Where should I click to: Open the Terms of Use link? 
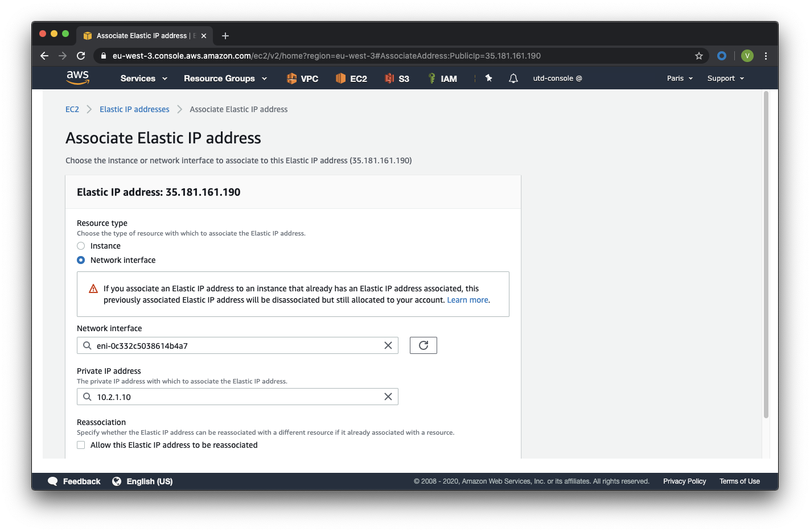tap(739, 481)
